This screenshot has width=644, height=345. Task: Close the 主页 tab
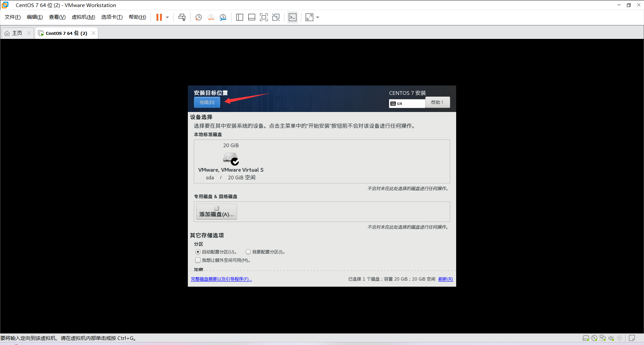[29, 33]
